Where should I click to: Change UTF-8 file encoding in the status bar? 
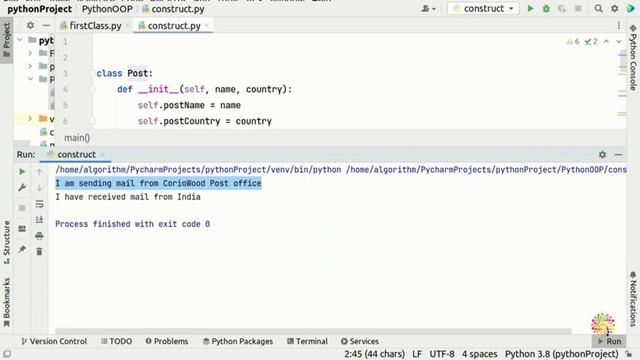tap(442, 354)
